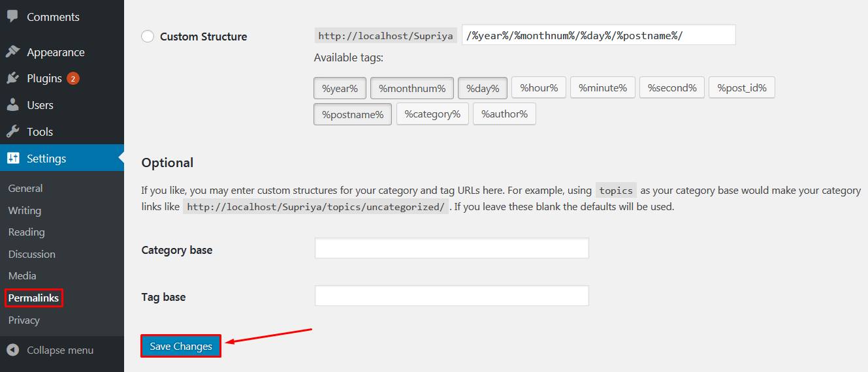This screenshot has width=868, height=372.
Task: Click the Save Changes button
Action: (x=181, y=347)
